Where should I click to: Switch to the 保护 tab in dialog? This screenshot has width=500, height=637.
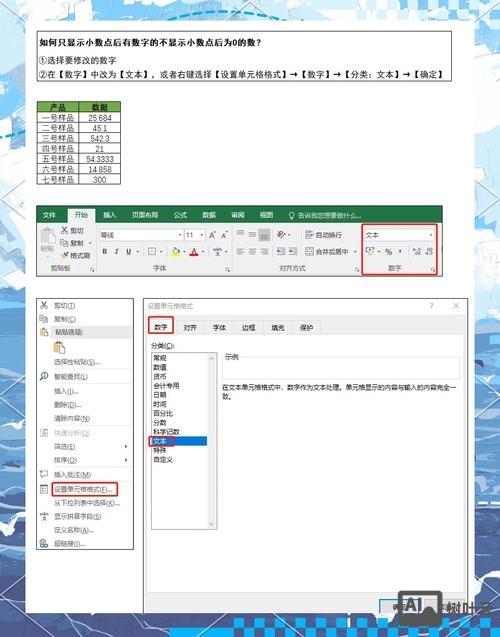[x=306, y=327]
